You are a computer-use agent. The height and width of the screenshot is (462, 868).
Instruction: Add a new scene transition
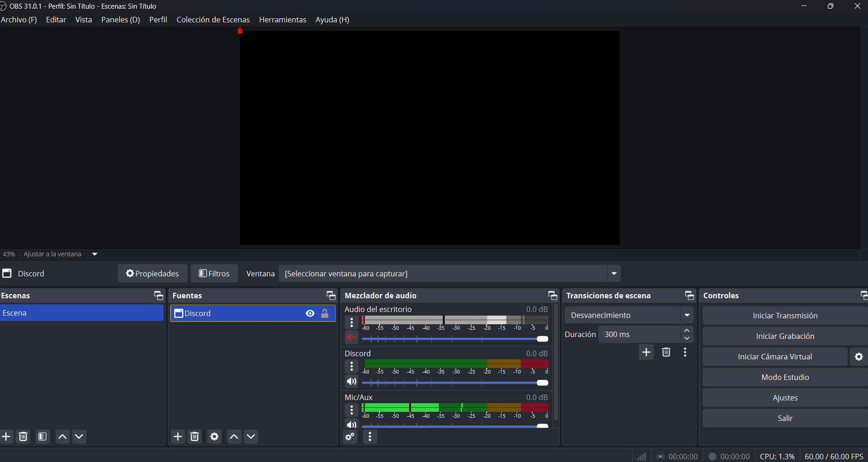click(x=646, y=352)
